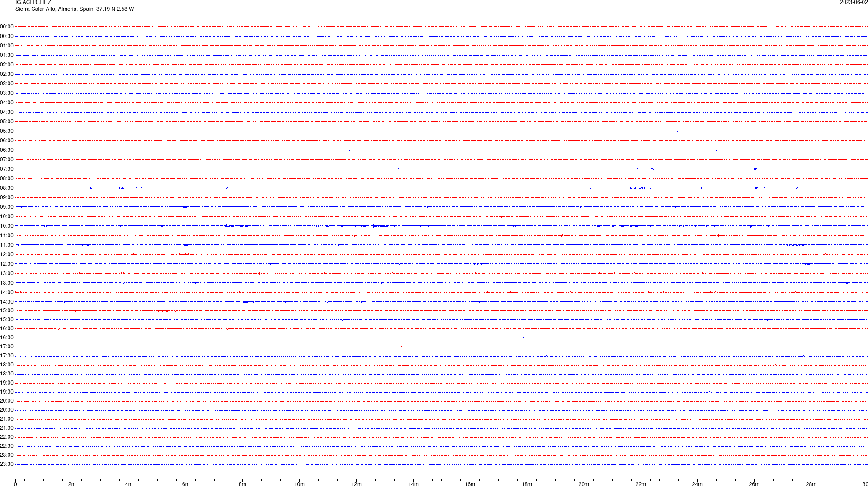
Task: Click the 10m axis tick label
Action: click(299, 484)
